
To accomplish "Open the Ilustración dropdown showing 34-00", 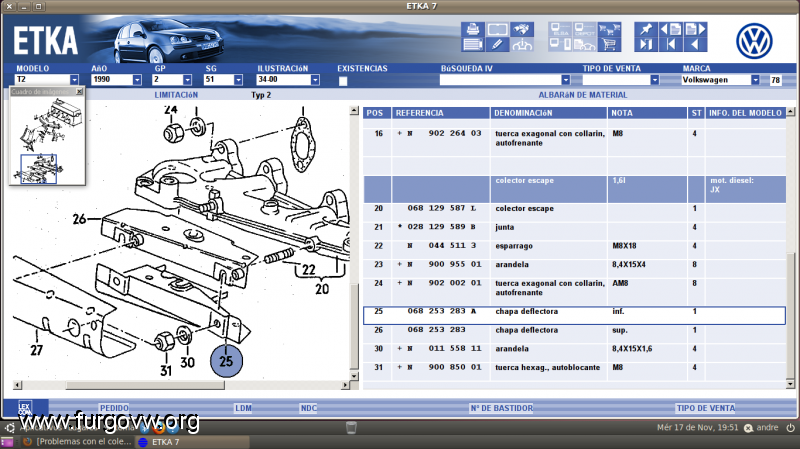I will point(315,80).
